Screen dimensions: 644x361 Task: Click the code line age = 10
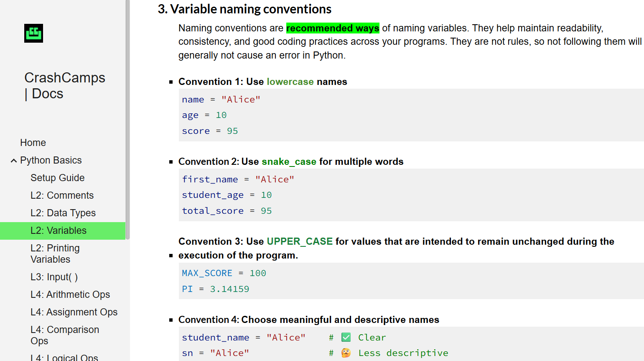tap(204, 115)
